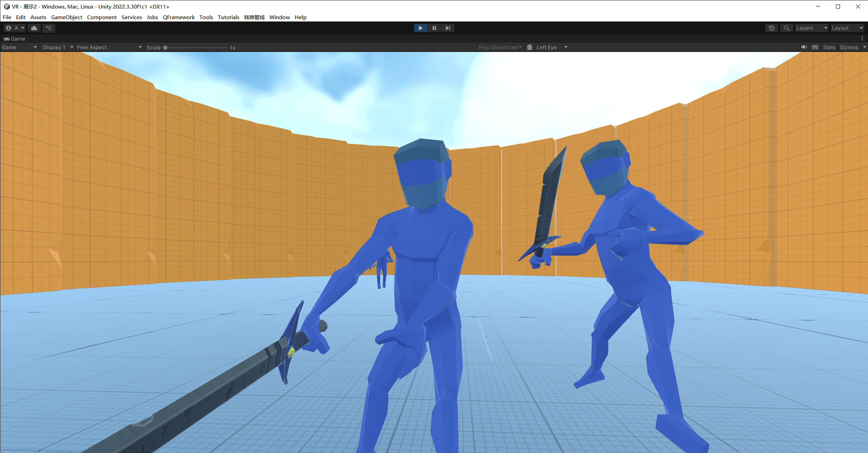Open the Left Eye render dropdown
The width and height of the screenshot is (868, 453).
pos(552,47)
